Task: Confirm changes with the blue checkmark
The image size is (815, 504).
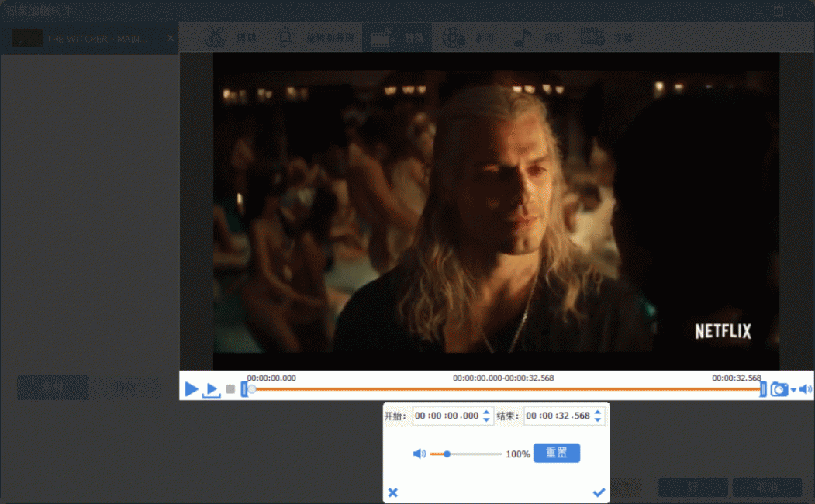Action: coord(599,492)
